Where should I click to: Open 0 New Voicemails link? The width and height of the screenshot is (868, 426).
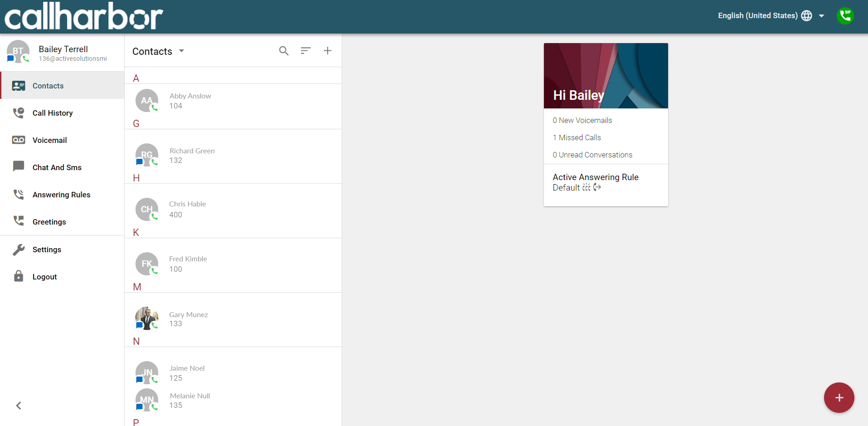[582, 120]
